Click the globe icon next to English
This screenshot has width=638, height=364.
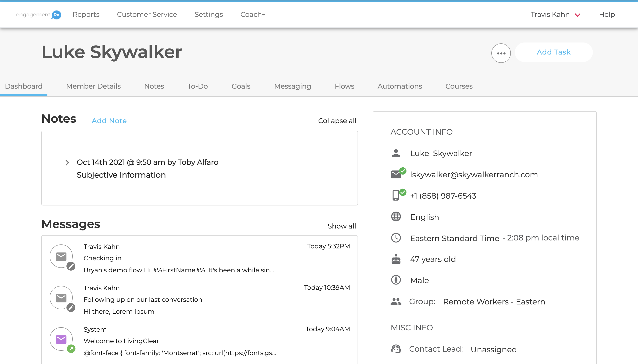pyautogui.click(x=396, y=217)
